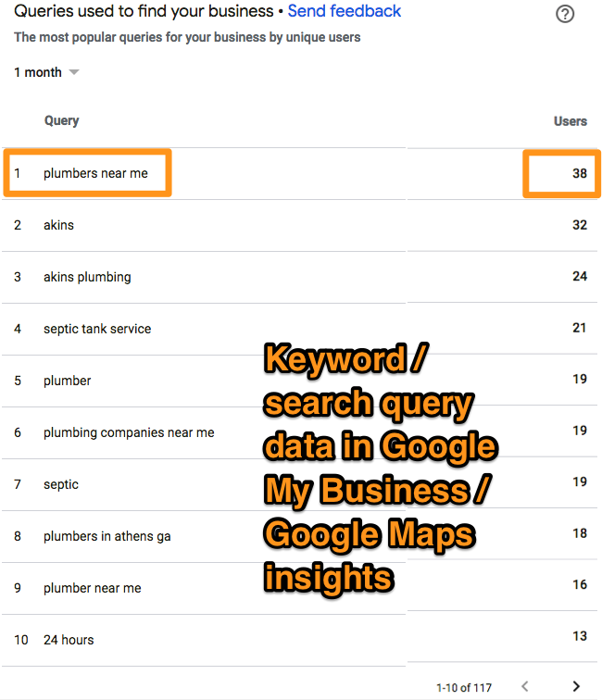Select the 'plumber' query row
The width and height of the screenshot is (602, 700).
[68, 381]
